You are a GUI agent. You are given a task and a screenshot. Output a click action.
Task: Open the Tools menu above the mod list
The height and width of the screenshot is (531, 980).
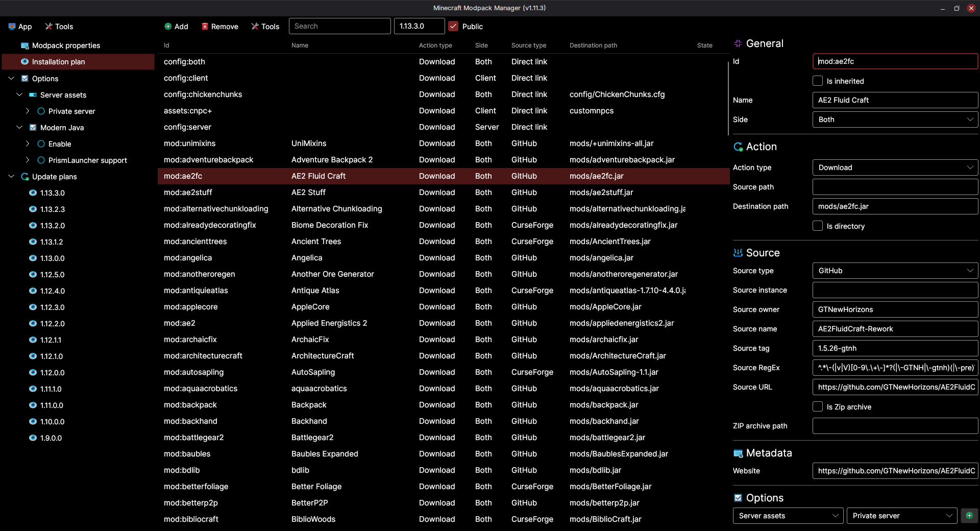pos(265,27)
